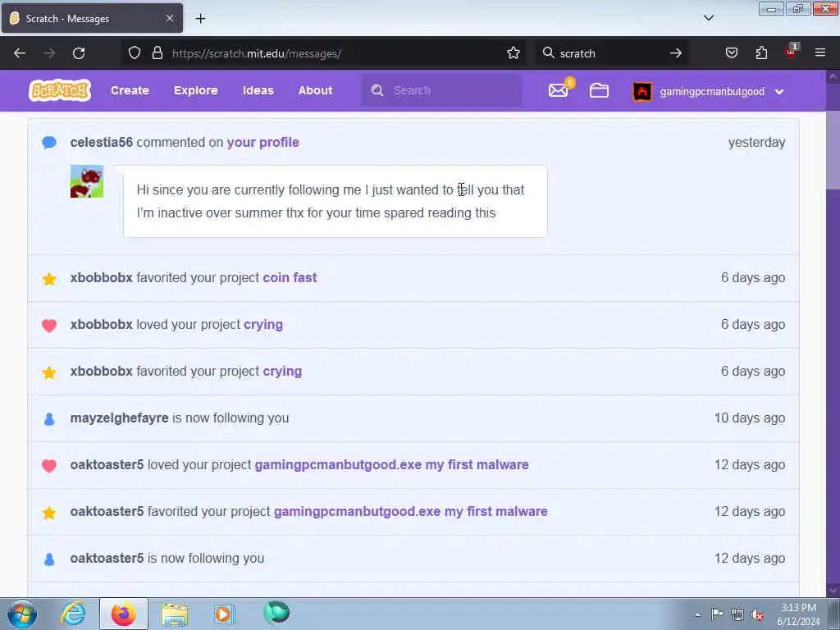Open the Ideas menu item
The image size is (840, 630).
point(258,90)
